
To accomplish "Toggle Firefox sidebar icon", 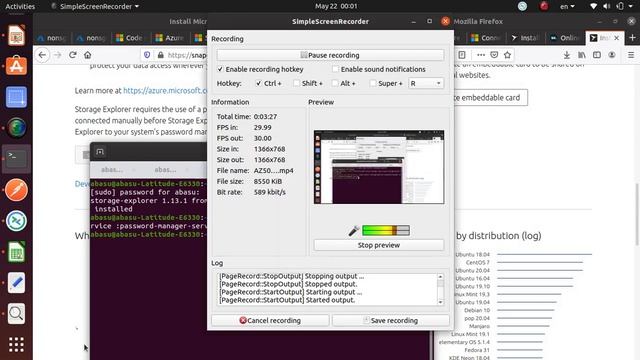I will (x=597, y=55).
